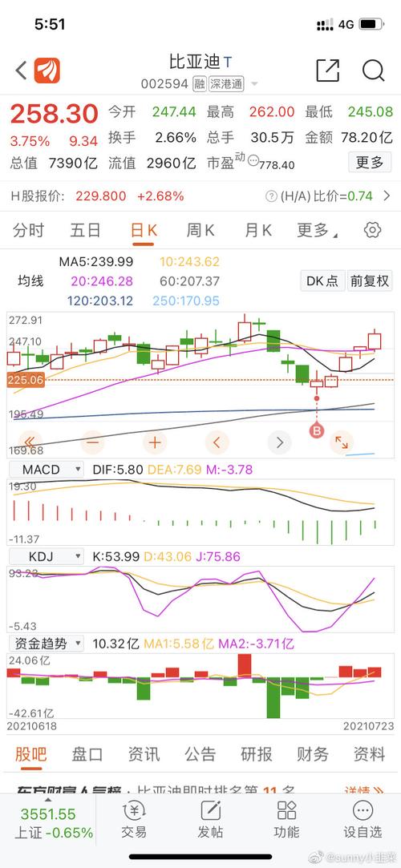
Task: Tap the latest red candlestick on chart
Action: 375,341
